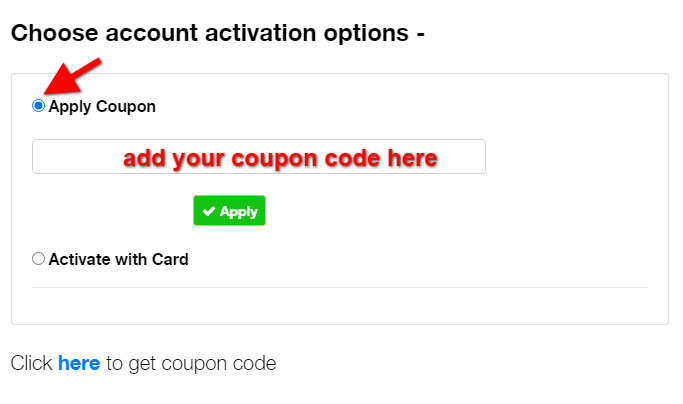Click the "to get coupon code" text
This screenshot has width=683, height=404.
191,363
